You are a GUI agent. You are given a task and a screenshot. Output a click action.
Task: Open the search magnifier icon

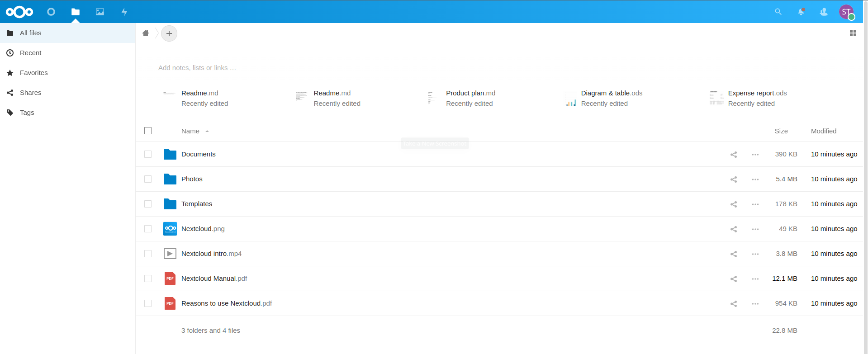point(778,12)
